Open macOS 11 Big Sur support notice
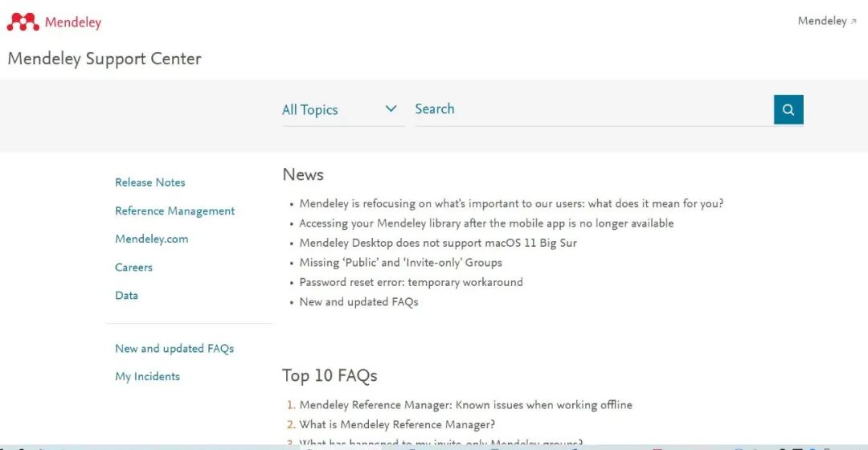The image size is (868, 450). coord(438,243)
